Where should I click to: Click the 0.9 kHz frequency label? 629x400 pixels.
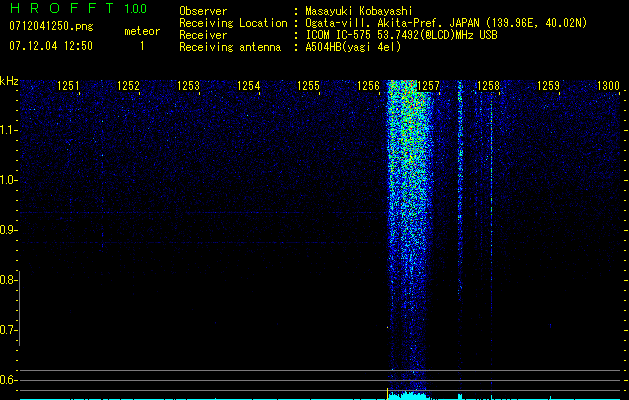tap(8, 230)
